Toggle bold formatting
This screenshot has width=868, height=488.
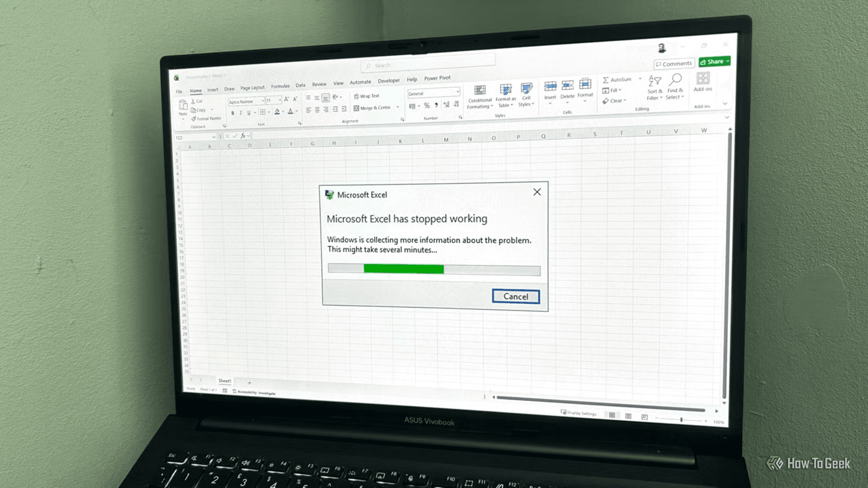point(233,113)
